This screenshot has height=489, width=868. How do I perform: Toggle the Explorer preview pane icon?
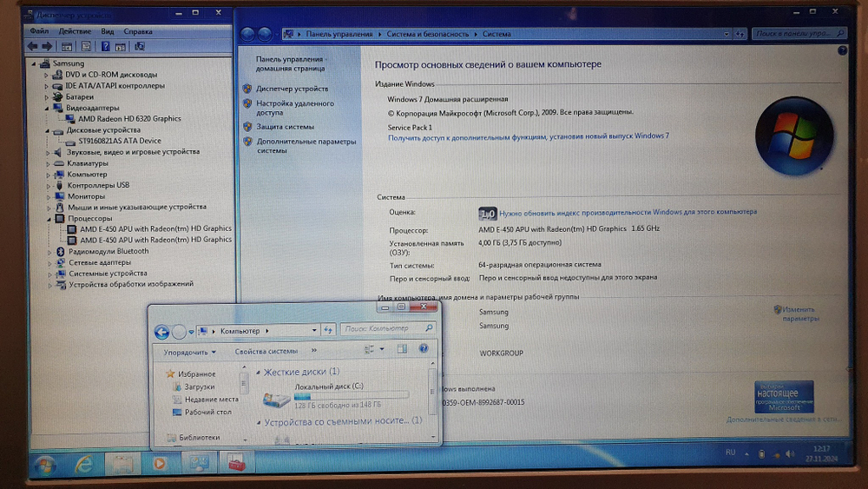point(402,349)
